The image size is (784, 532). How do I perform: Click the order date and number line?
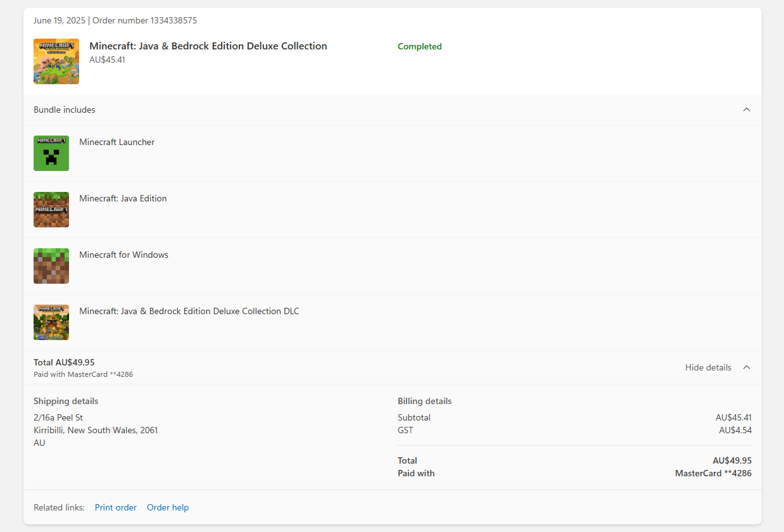coord(115,20)
